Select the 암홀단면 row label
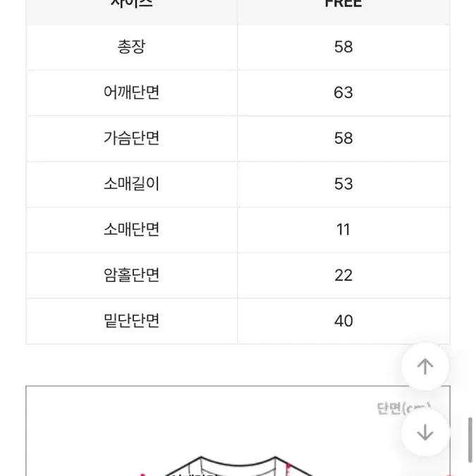Viewport: 476px width, 476px height. [131, 275]
